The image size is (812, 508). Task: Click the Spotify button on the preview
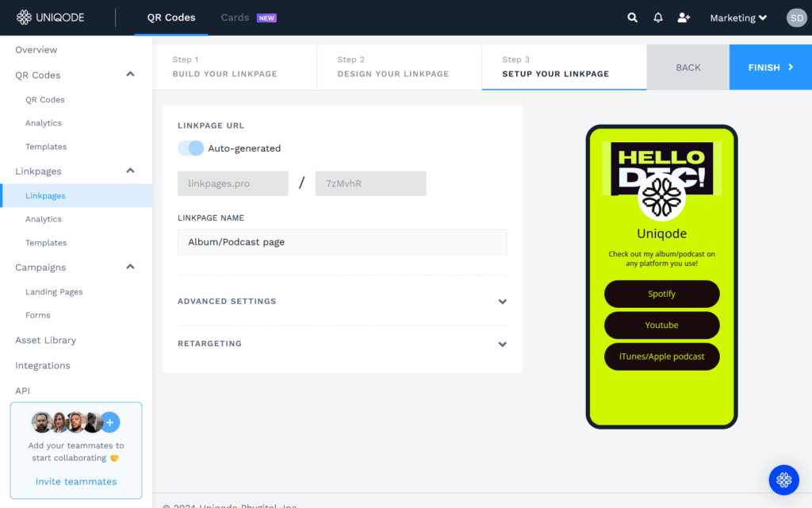click(662, 294)
